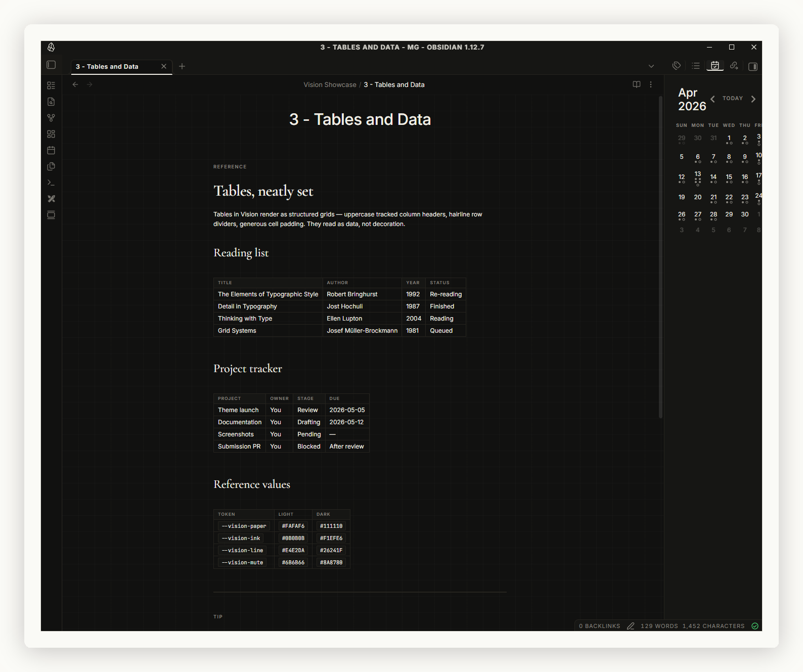Viewport: 803px width, 672px height.
Task: Select April 8 in the calendar
Action: [x=729, y=158]
